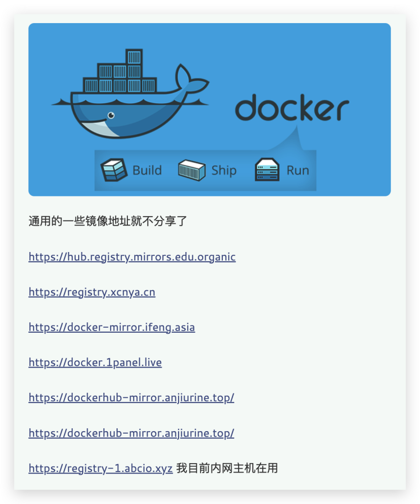Open the first dockerhub-mirror.anjiurine.top link
The height and width of the screenshot is (504, 420).
click(x=131, y=398)
